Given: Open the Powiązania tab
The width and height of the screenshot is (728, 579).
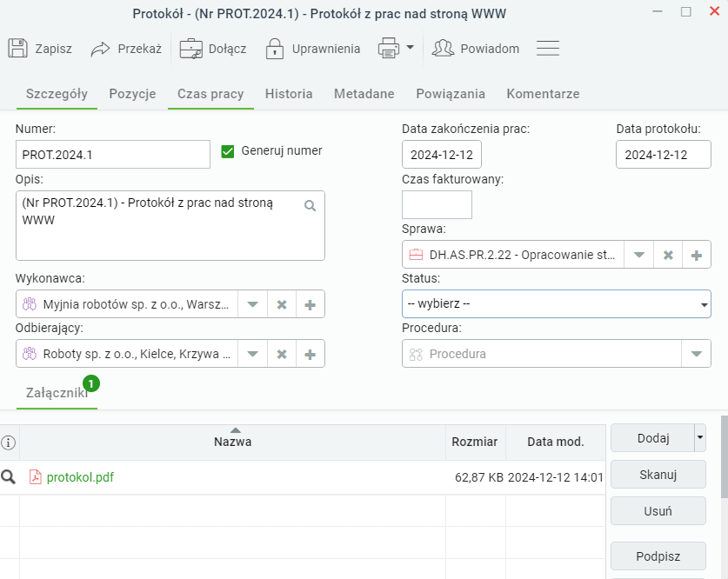Looking at the screenshot, I should [x=451, y=94].
